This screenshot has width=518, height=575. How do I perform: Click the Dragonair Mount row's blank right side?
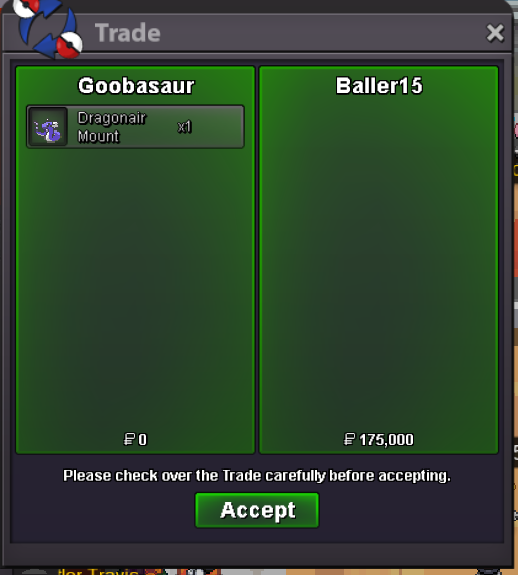coord(218,127)
